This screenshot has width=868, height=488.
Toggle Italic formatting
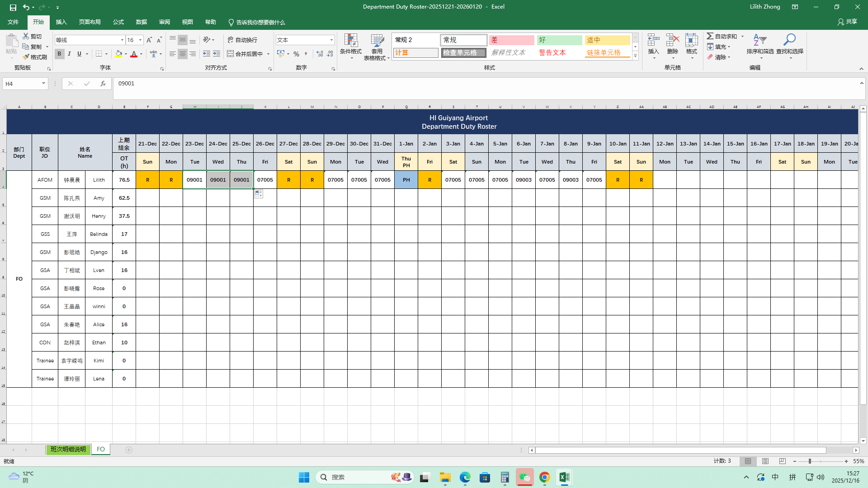click(x=69, y=54)
